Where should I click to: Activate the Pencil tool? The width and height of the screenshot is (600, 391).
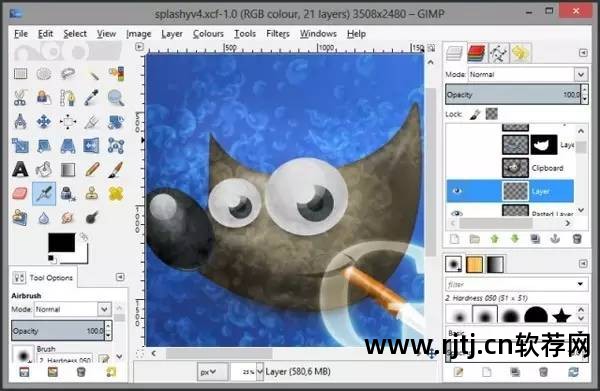tap(92, 169)
